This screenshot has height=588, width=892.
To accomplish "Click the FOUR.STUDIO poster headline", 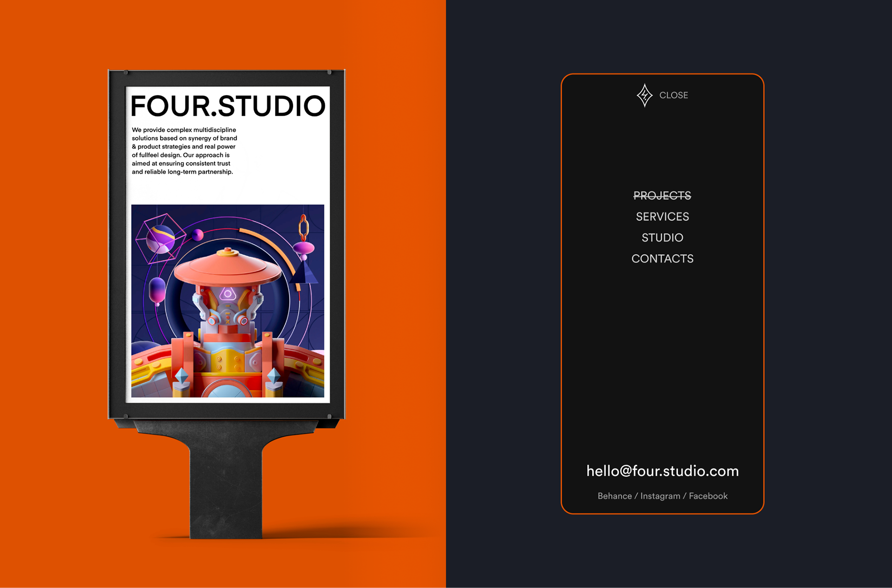I will tap(228, 106).
